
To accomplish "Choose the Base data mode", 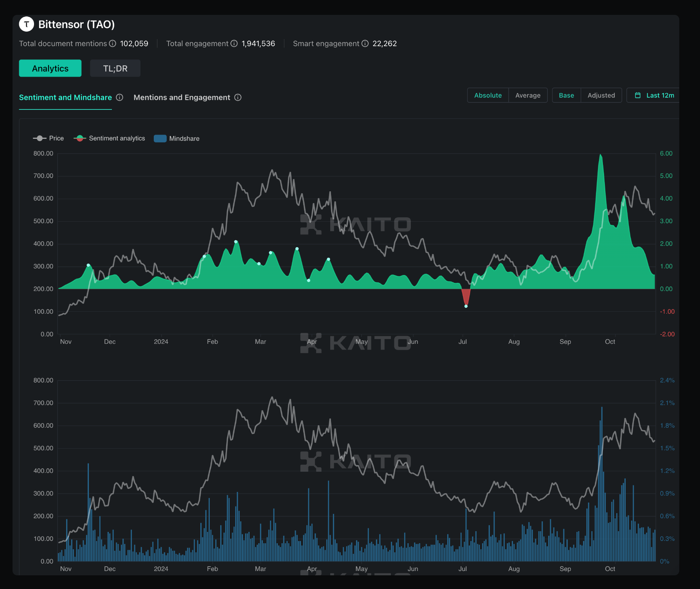I will [567, 95].
